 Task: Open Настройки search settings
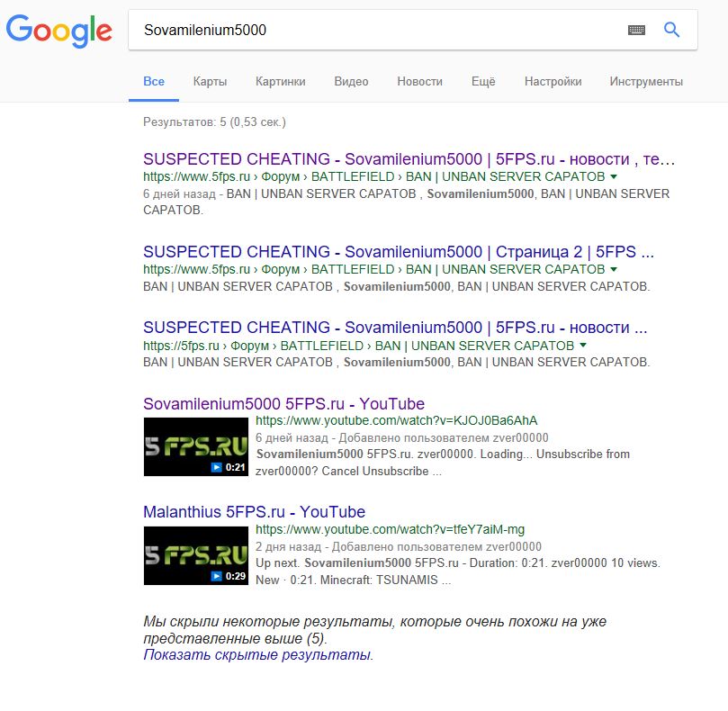click(553, 82)
